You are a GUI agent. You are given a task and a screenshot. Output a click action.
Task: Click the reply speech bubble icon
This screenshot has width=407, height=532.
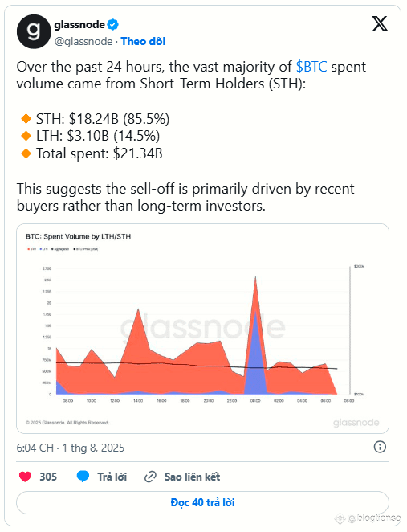point(83,477)
